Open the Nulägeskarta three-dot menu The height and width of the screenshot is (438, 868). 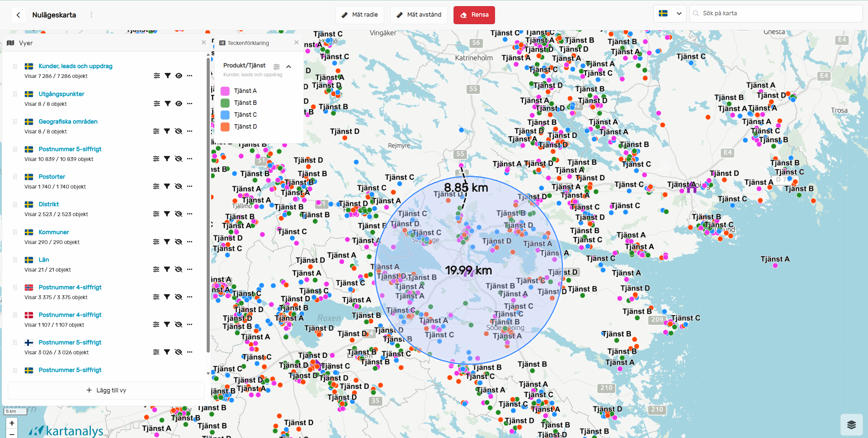pyautogui.click(x=91, y=15)
